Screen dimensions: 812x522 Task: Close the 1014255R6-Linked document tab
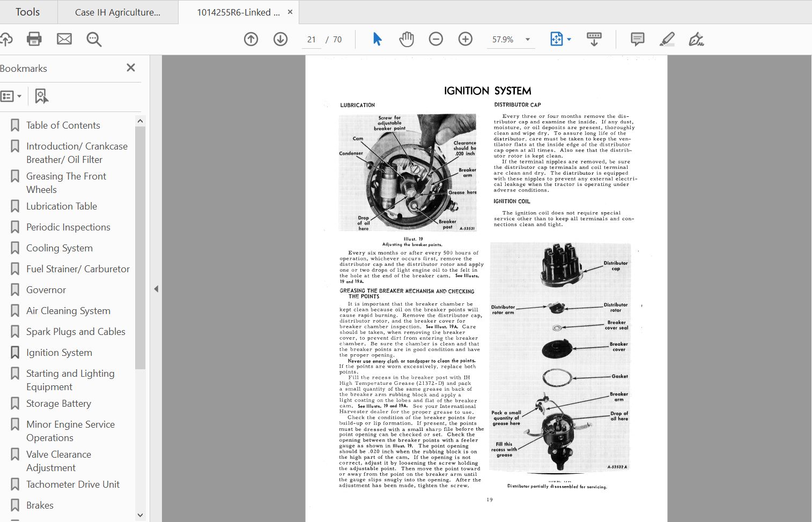tap(290, 12)
